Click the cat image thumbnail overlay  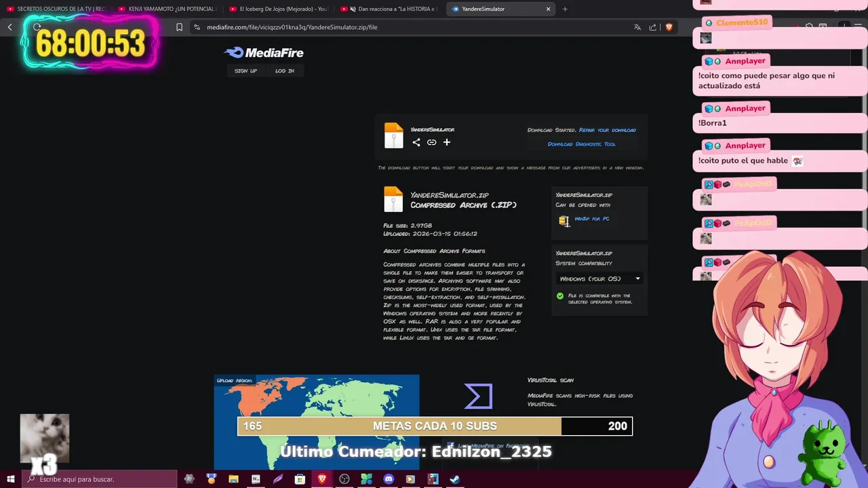[x=45, y=438]
